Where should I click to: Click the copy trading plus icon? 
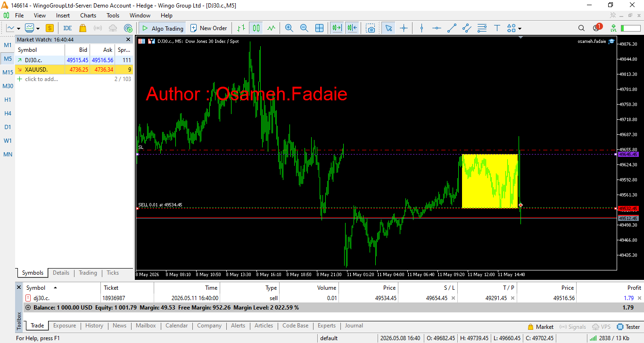pyautogui.click(x=128, y=28)
